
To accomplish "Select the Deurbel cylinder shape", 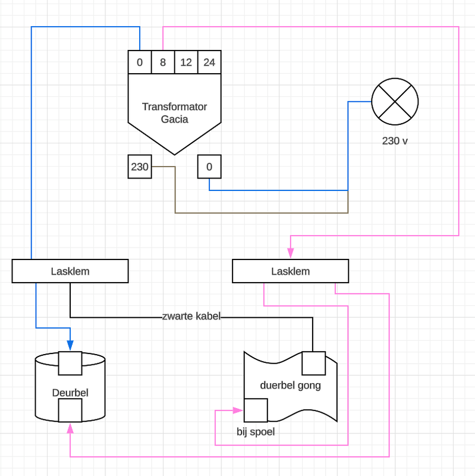I will click(x=70, y=387).
